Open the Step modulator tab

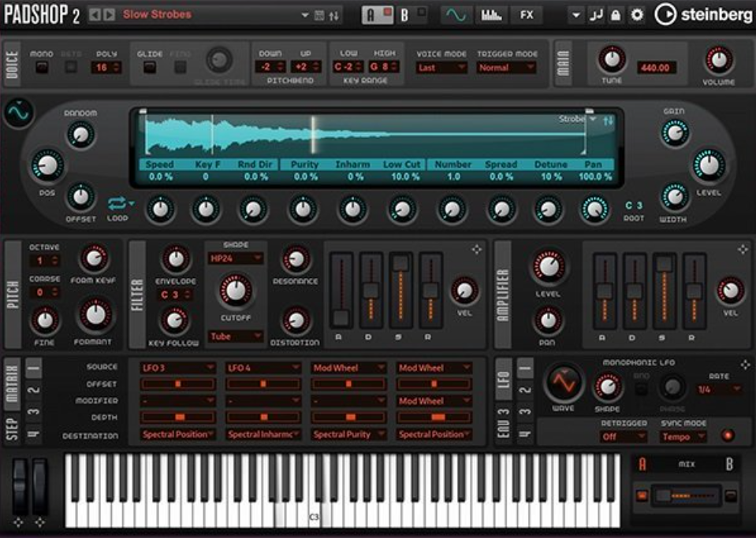pyautogui.click(x=12, y=429)
